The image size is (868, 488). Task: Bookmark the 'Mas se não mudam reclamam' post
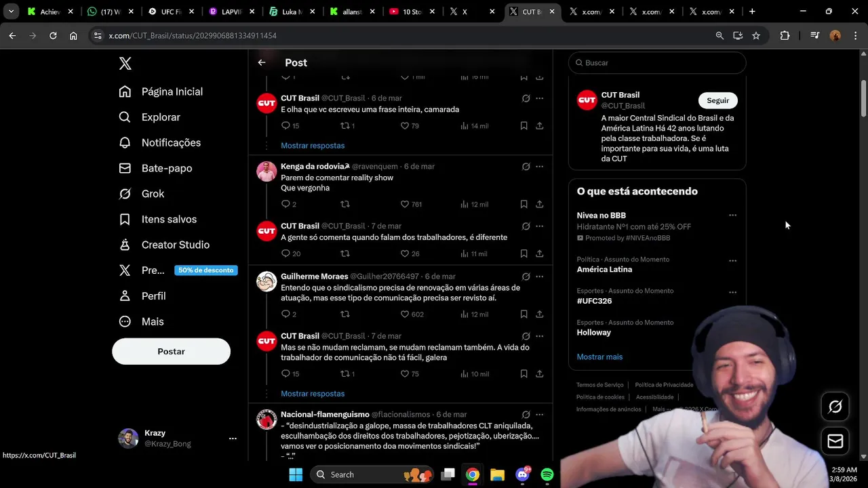click(524, 374)
